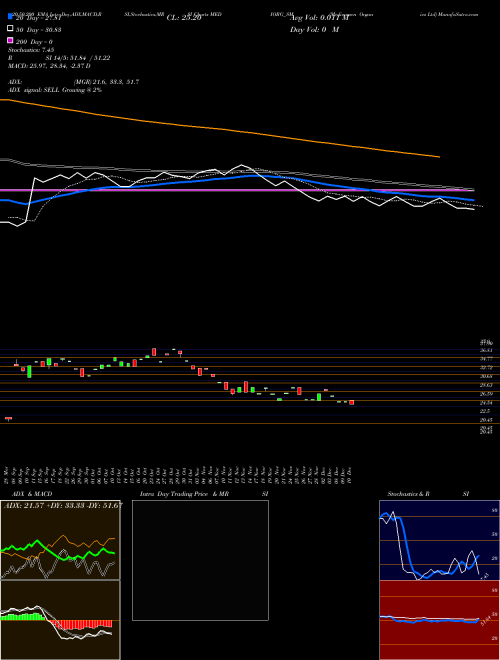Click the '30 Day = 30.83' legend text
500x660 pixels.
[39, 30]
